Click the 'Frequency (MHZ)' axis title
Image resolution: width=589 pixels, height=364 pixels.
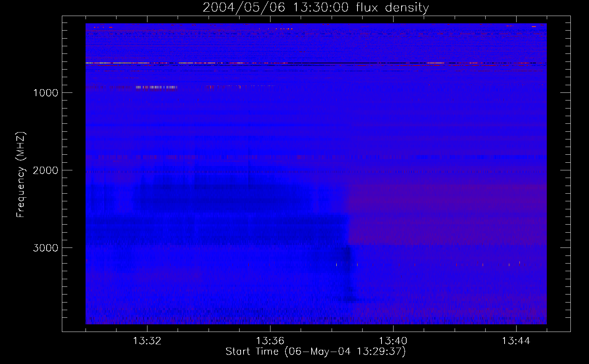(21, 175)
